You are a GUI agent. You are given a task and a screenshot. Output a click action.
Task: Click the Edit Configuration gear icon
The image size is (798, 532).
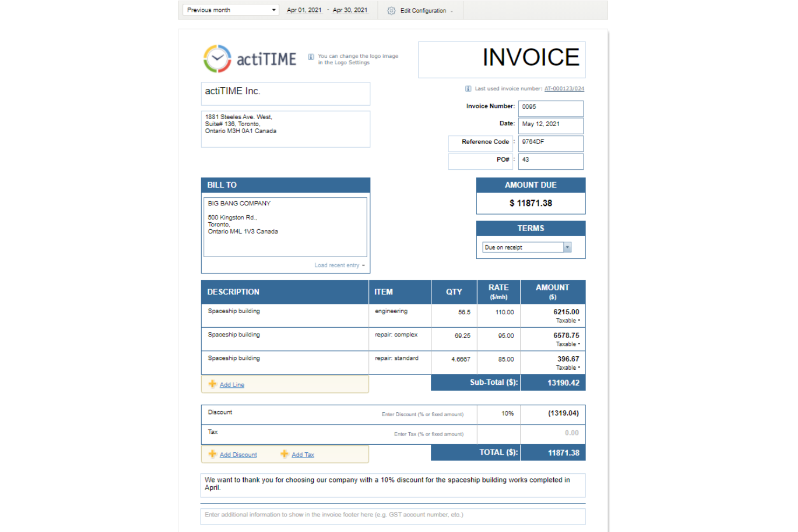coord(391,11)
